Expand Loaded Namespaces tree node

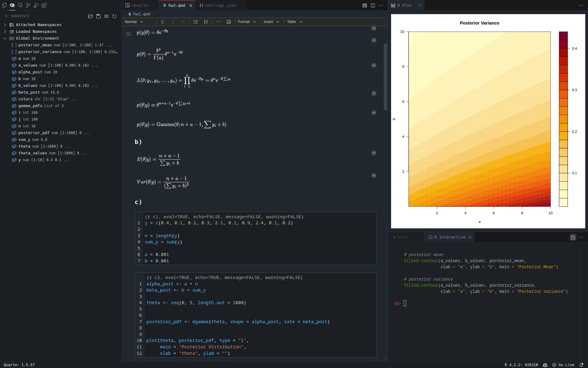click(5, 32)
